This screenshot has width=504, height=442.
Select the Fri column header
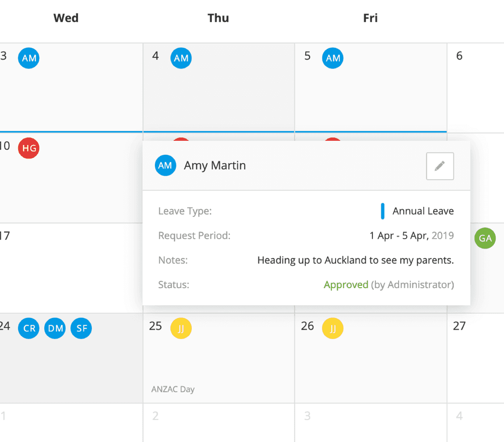[371, 18]
